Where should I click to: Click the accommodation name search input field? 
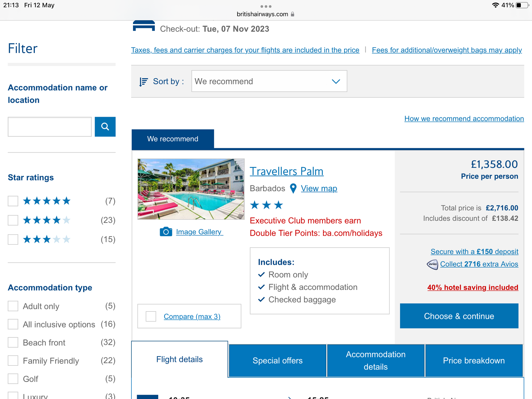[50, 127]
